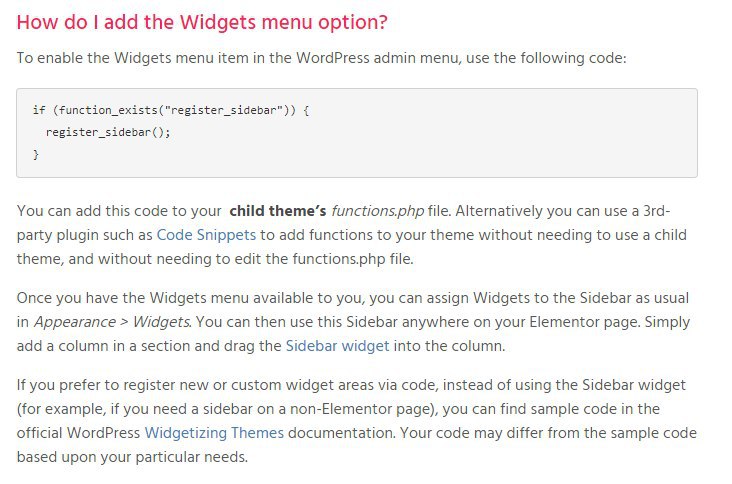Click the words 'based upon your particular needs'
This screenshot has height=484, width=732.
tap(132, 457)
